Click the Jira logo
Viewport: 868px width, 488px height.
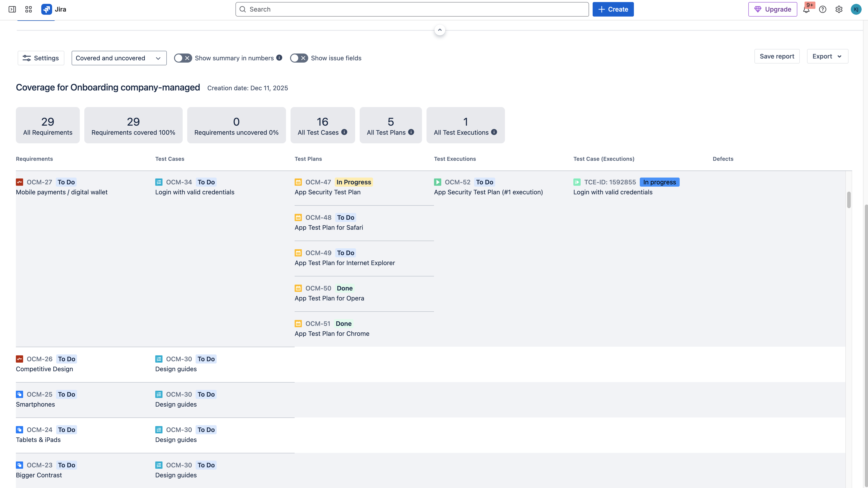pyautogui.click(x=53, y=9)
